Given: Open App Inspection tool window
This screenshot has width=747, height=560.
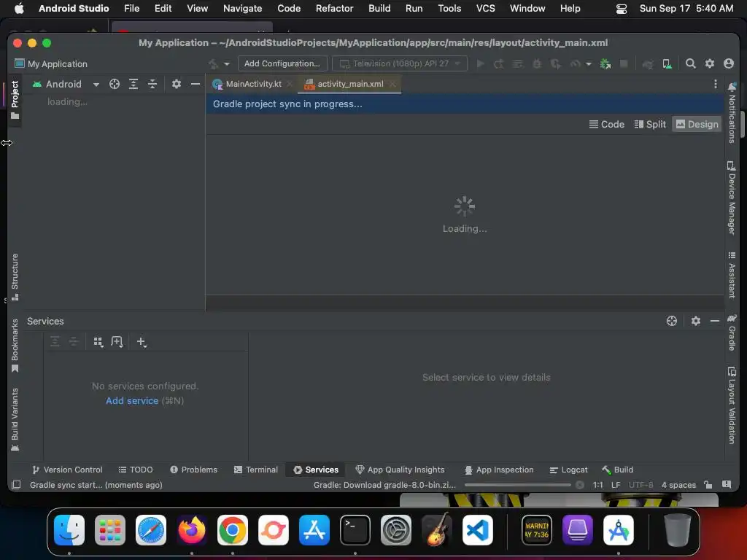Looking at the screenshot, I should point(499,470).
